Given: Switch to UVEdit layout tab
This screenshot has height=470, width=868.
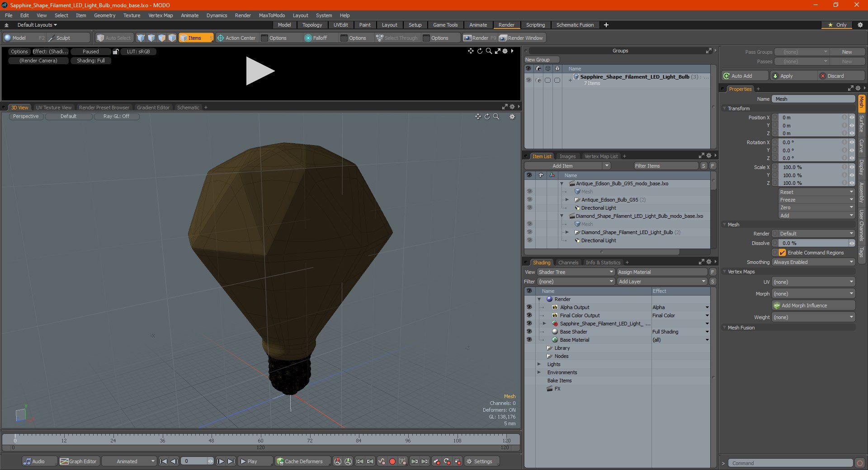Looking at the screenshot, I should 340,25.
